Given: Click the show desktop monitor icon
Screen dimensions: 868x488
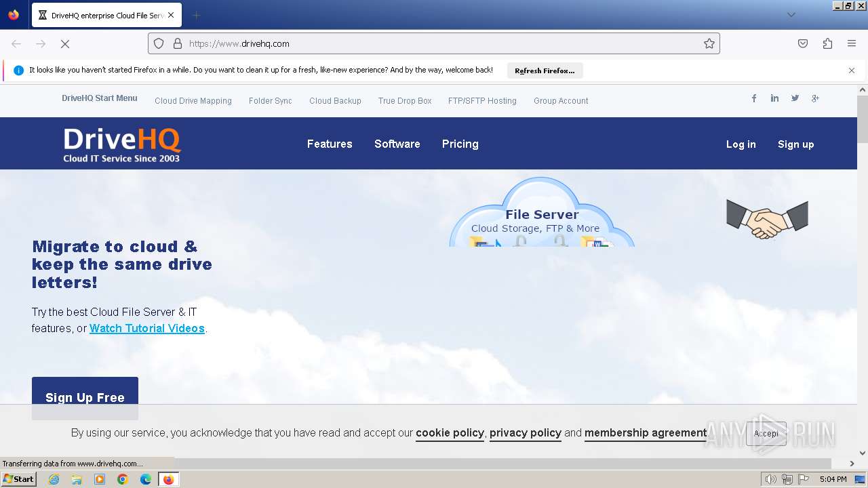Looking at the screenshot, I should click(860, 479).
